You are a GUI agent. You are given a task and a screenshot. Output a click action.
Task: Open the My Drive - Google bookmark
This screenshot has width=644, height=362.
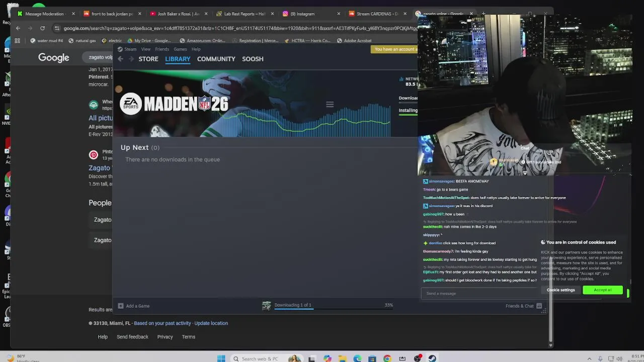click(149, 41)
